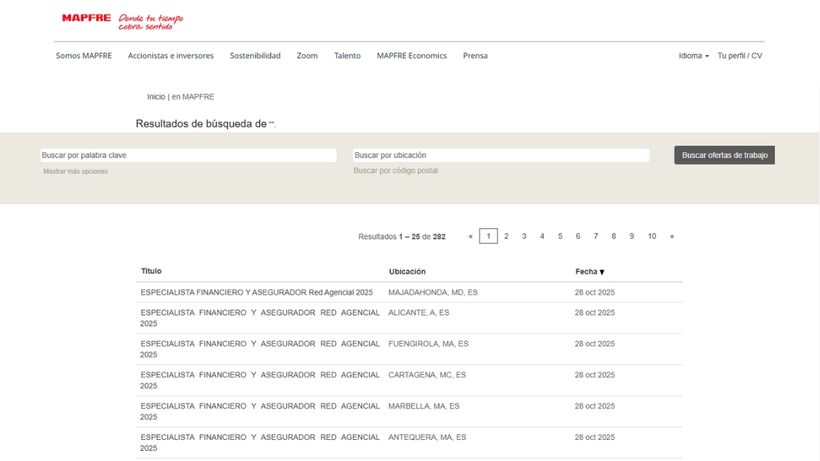The width and height of the screenshot is (820, 461).
Task: Go to MAPFRE Economics section
Action: 411,56
